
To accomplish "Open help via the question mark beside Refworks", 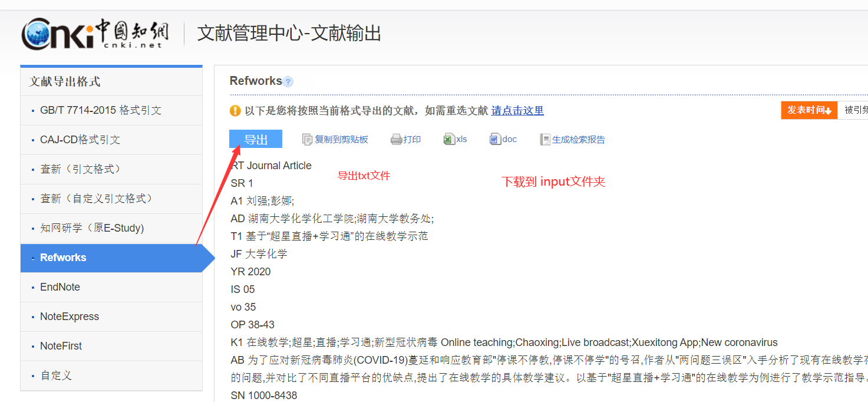I will tap(288, 82).
